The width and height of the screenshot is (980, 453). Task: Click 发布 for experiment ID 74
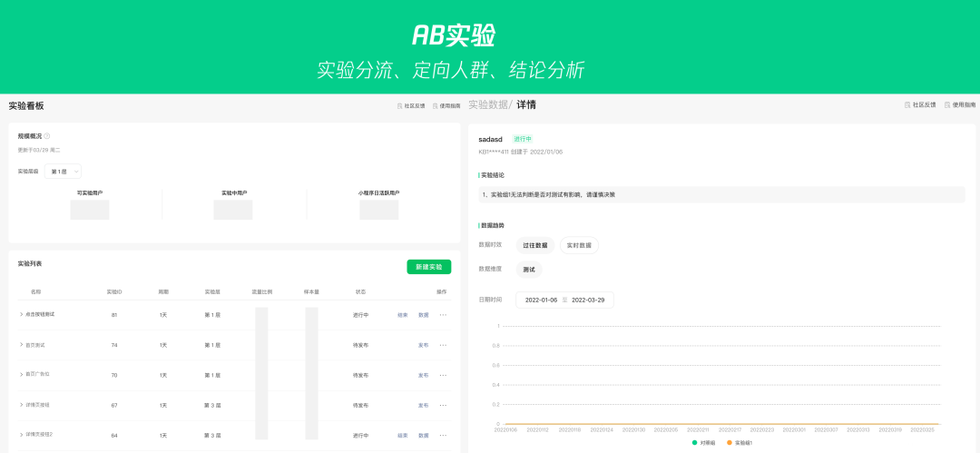[424, 345]
